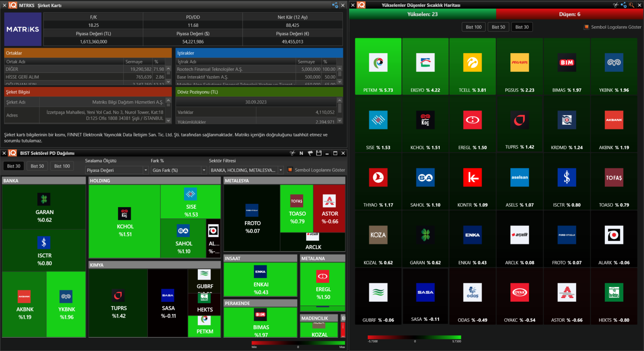Open the Sıralama Ölçütü Piyasa Değeri dropdown
The height and width of the screenshot is (351, 644).
pos(117,170)
